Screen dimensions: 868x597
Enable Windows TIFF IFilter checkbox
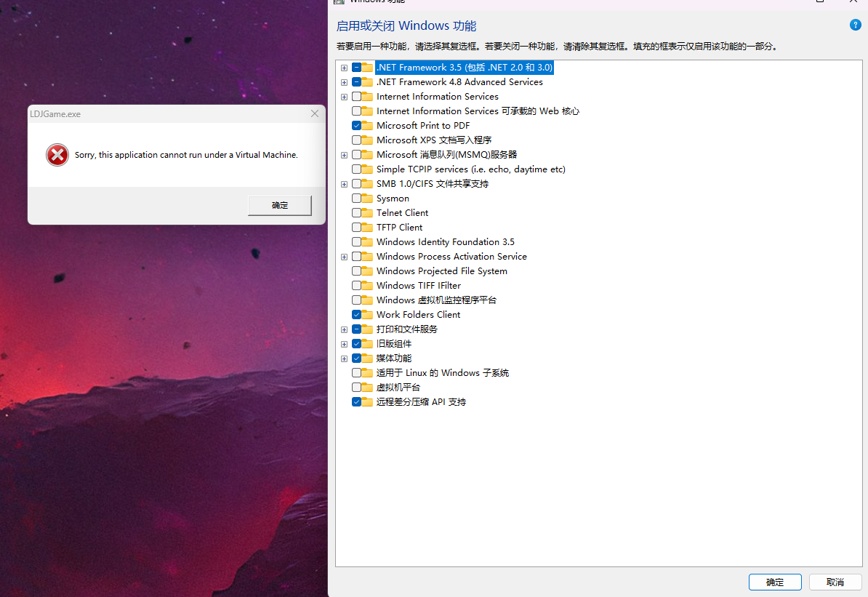356,285
